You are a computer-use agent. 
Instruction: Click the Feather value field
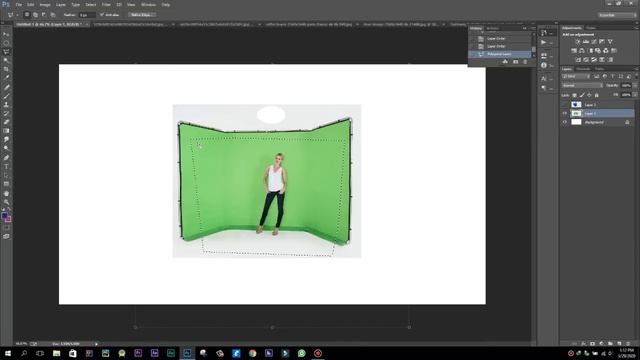87,15
